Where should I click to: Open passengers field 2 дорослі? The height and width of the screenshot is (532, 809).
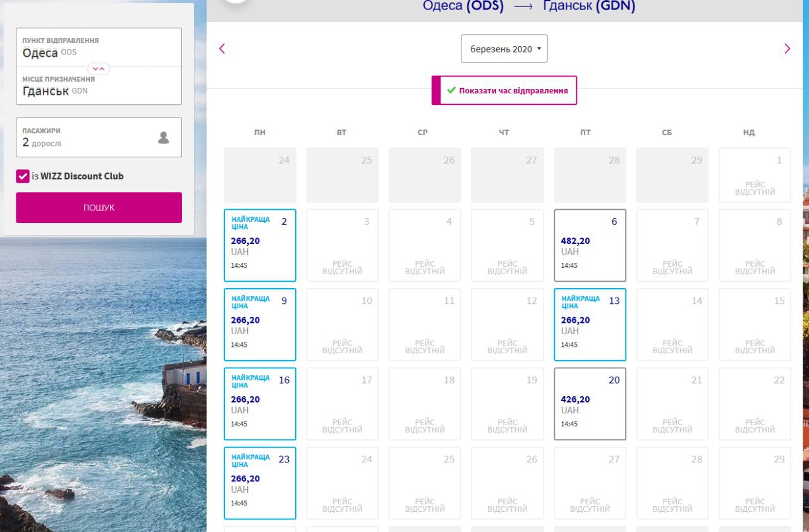point(99,137)
